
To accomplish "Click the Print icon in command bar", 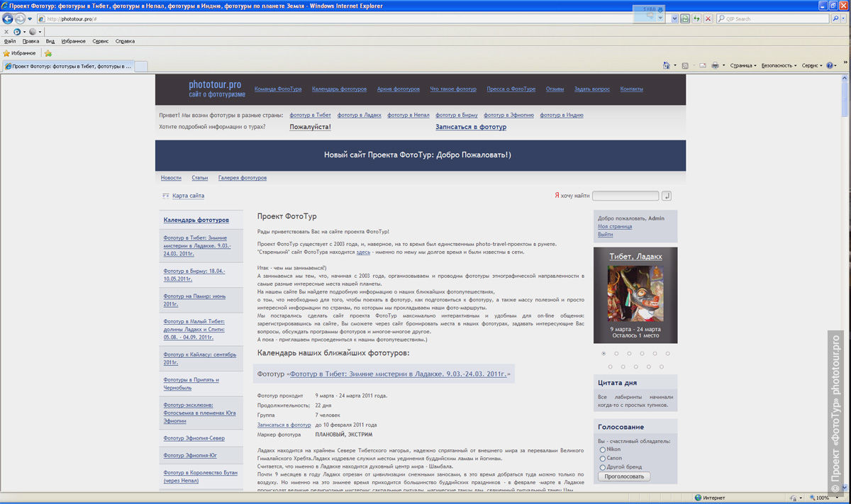I will pyautogui.click(x=715, y=65).
